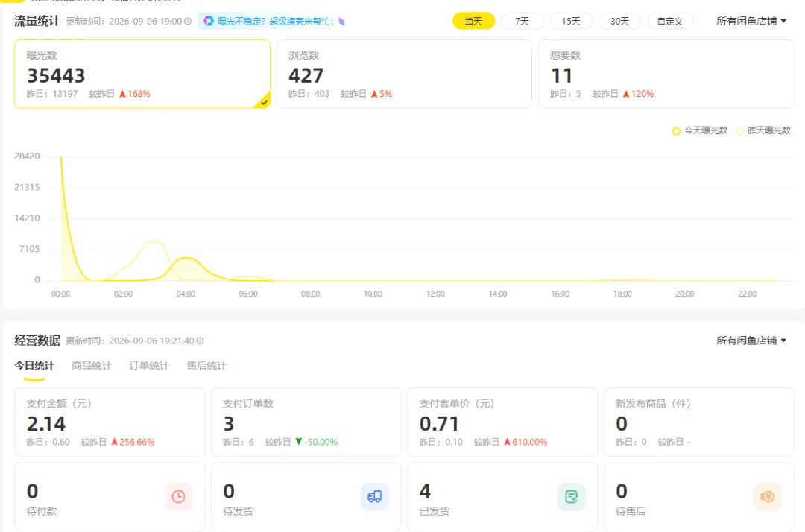Choose the 自定义 custom date range
Viewport: 805px width, 532px height.
(x=670, y=21)
